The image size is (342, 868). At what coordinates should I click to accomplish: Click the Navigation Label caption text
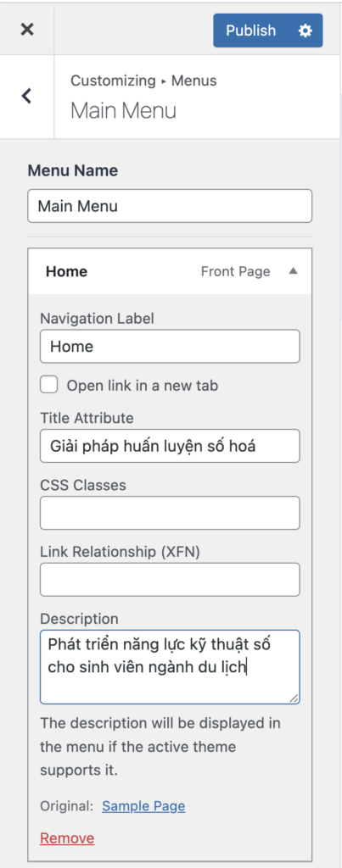[x=97, y=319]
